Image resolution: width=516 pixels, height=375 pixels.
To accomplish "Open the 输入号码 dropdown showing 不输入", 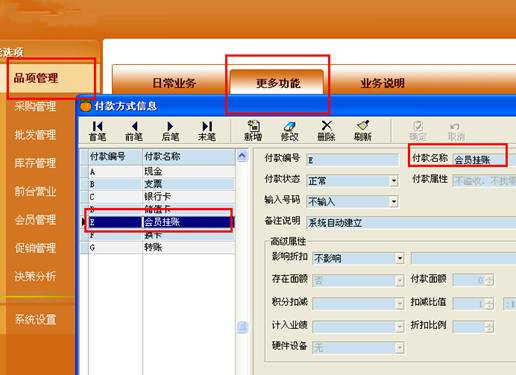I will [394, 201].
